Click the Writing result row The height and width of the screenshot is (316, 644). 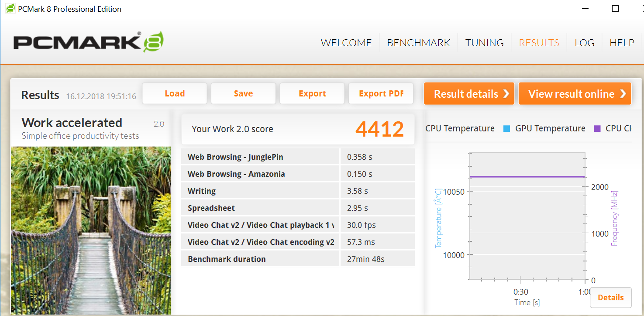[298, 191]
